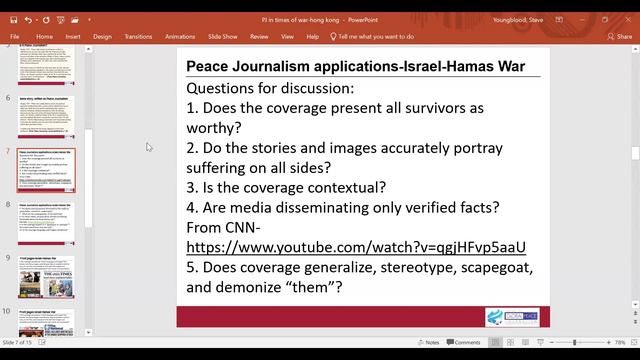Viewport: 640px width, 360px height.
Task: Switch to Normal view icon in status bar
Action: pos(495,342)
